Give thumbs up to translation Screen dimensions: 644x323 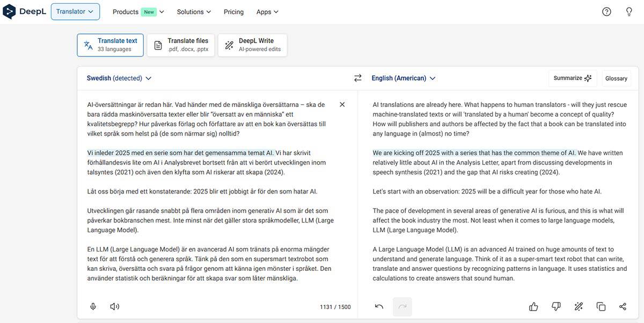coord(533,306)
